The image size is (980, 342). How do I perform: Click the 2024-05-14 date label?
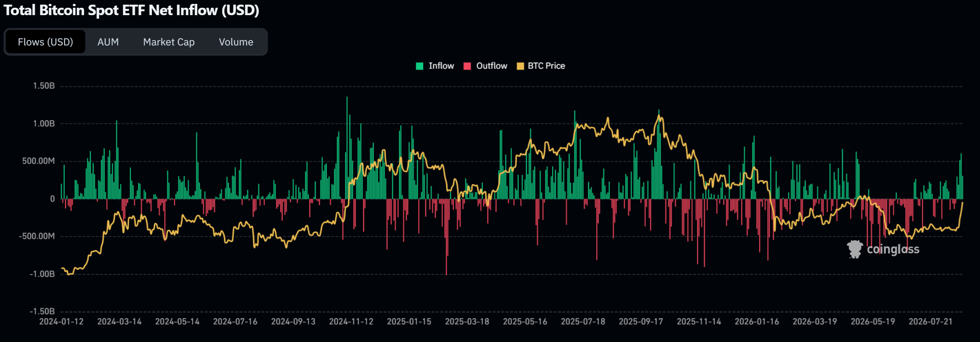(x=177, y=322)
